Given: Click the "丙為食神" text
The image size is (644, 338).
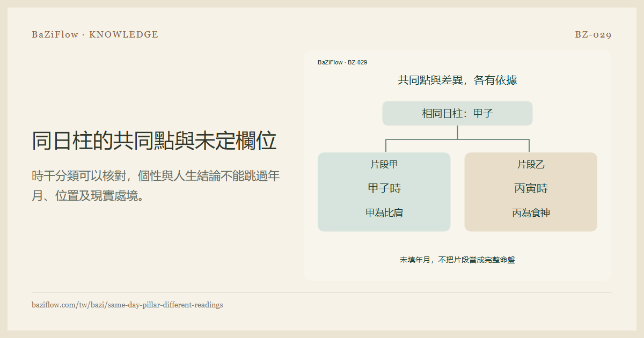Looking at the screenshot, I should (531, 213).
